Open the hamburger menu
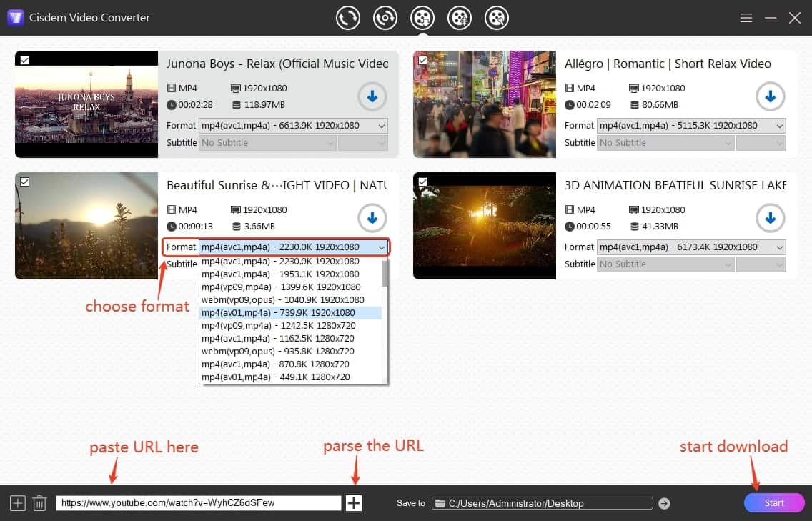The height and width of the screenshot is (521, 812). click(746, 18)
